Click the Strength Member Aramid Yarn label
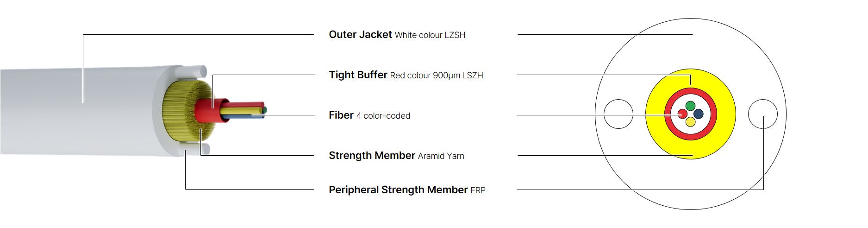The image size is (868, 228). click(x=396, y=156)
